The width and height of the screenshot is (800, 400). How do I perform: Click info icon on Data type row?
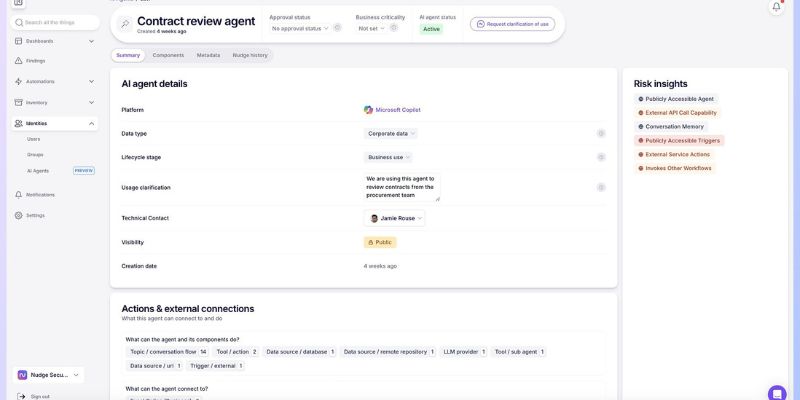tap(601, 133)
